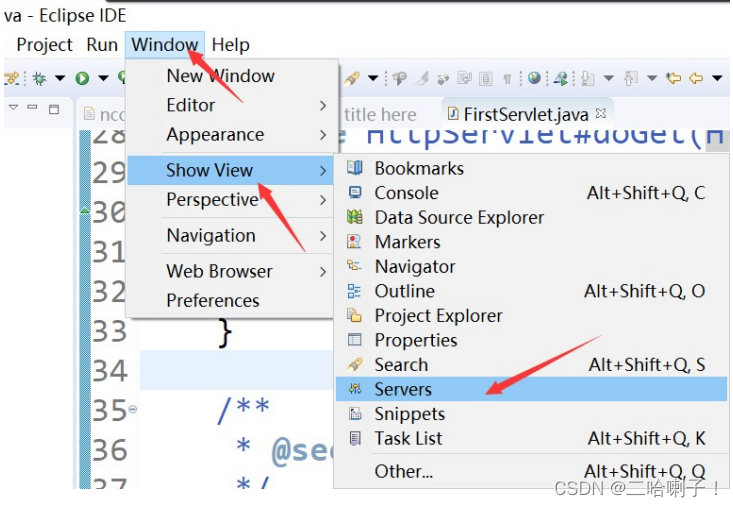Collapse the comment fold at line 35

point(133,409)
